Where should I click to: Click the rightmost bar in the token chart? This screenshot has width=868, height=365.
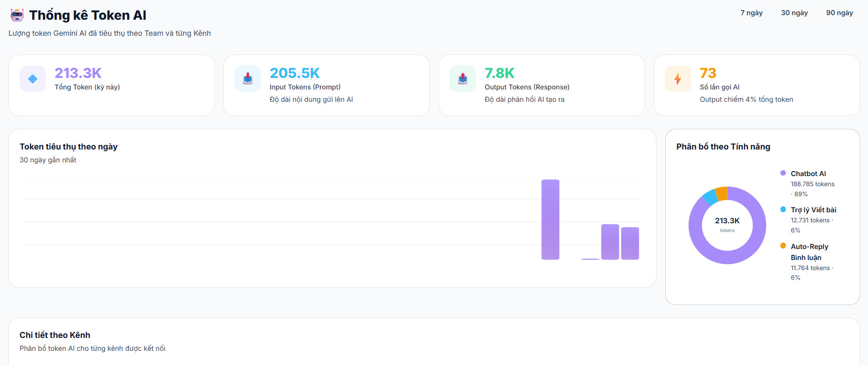[x=630, y=243]
